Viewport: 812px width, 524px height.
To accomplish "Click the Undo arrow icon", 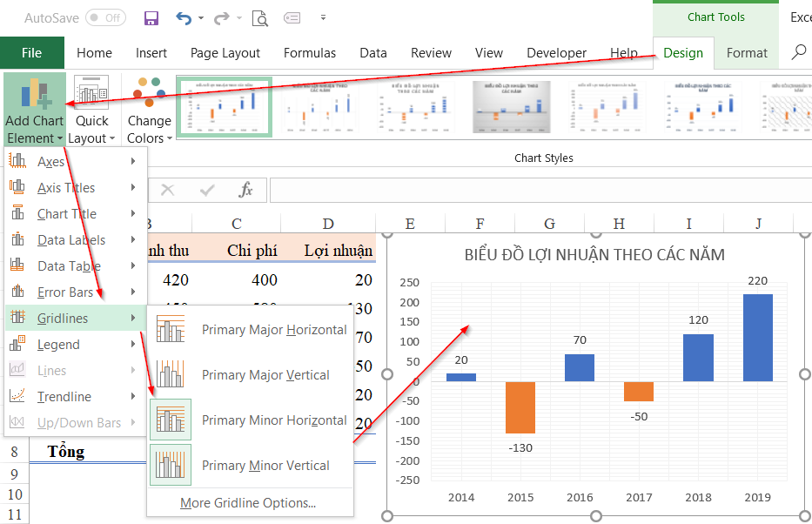I will pos(184,17).
